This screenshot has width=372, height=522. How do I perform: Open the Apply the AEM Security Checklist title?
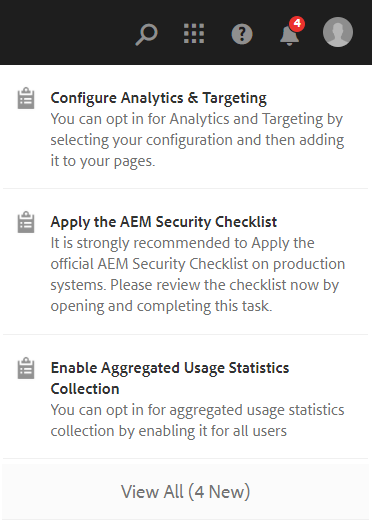[164, 222]
